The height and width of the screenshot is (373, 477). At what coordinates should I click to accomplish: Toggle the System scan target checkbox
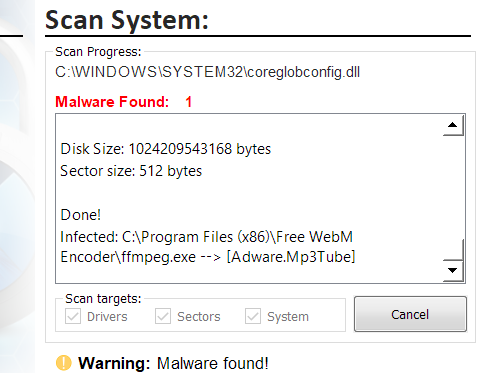click(253, 316)
